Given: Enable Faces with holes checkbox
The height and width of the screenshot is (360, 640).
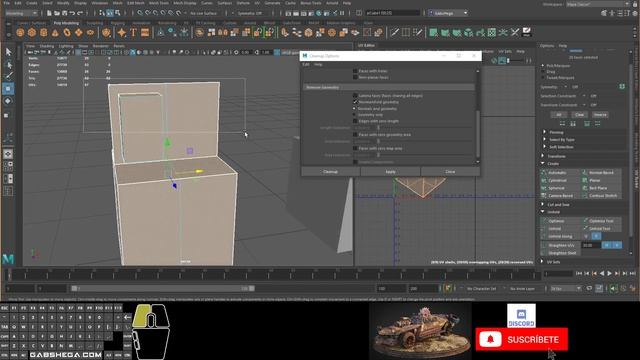Looking at the screenshot, I should click(x=355, y=71).
